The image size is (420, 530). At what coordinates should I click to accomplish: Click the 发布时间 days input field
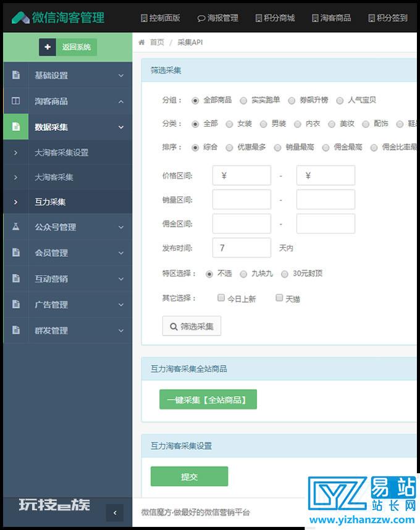pyautogui.click(x=241, y=248)
